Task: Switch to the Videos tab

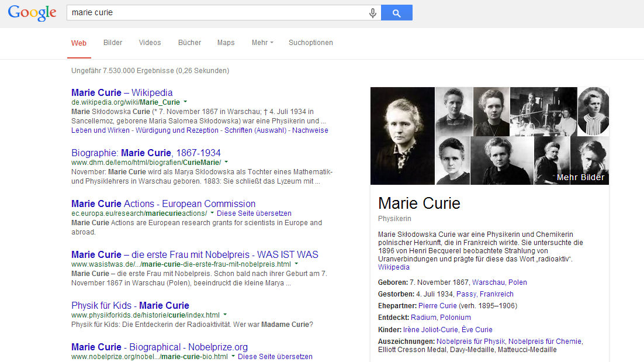Action: [150, 43]
